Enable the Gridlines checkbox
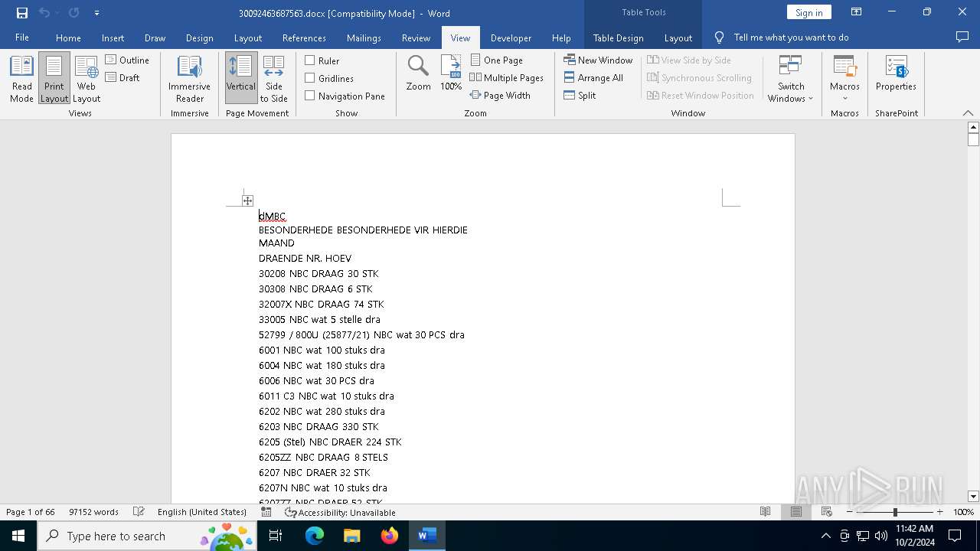Viewport: 980px width, 551px height. coord(329,78)
